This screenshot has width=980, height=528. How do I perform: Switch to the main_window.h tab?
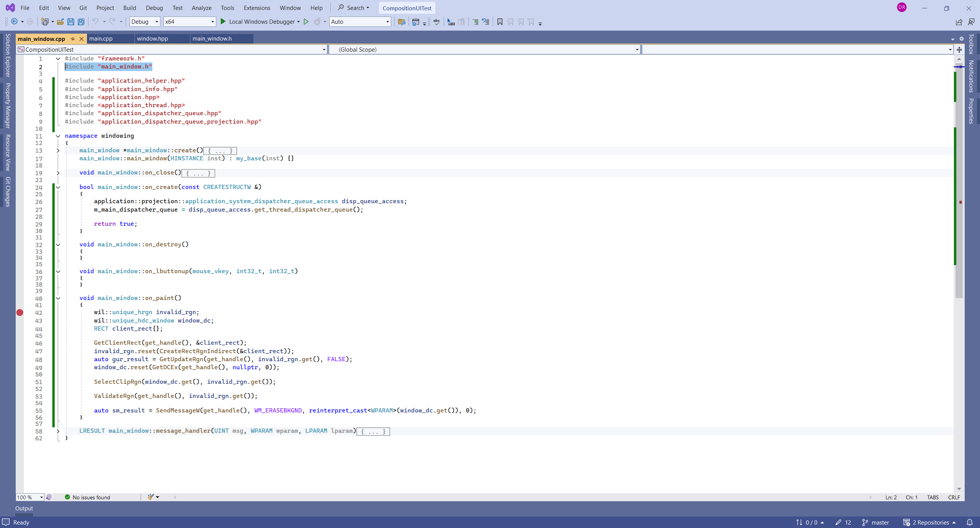pyautogui.click(x=212, y=38)
